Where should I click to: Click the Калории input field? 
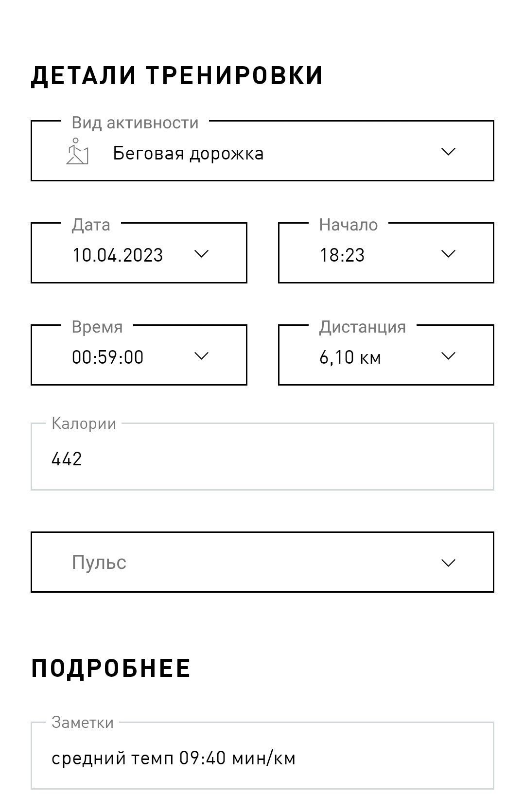click(x=262, y=457)
